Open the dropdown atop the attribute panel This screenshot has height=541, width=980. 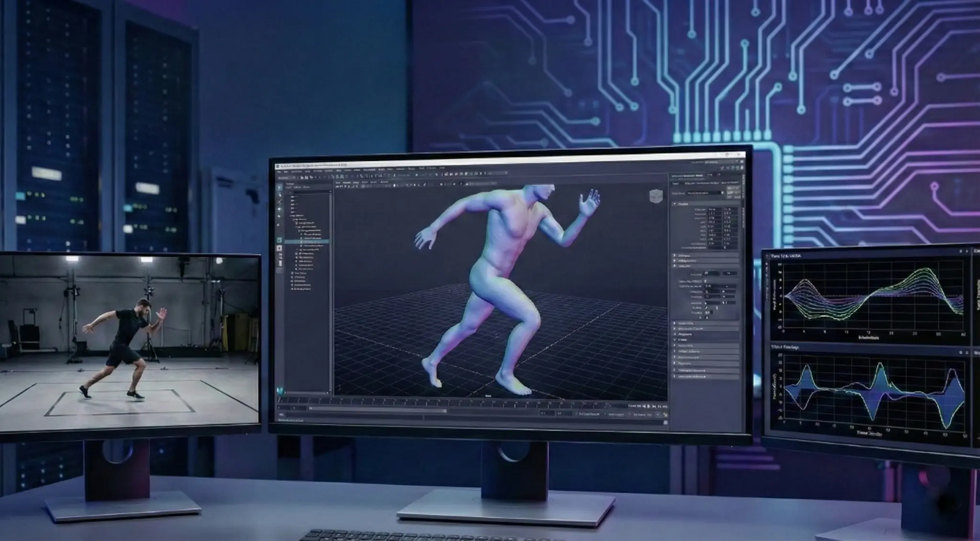704,193
